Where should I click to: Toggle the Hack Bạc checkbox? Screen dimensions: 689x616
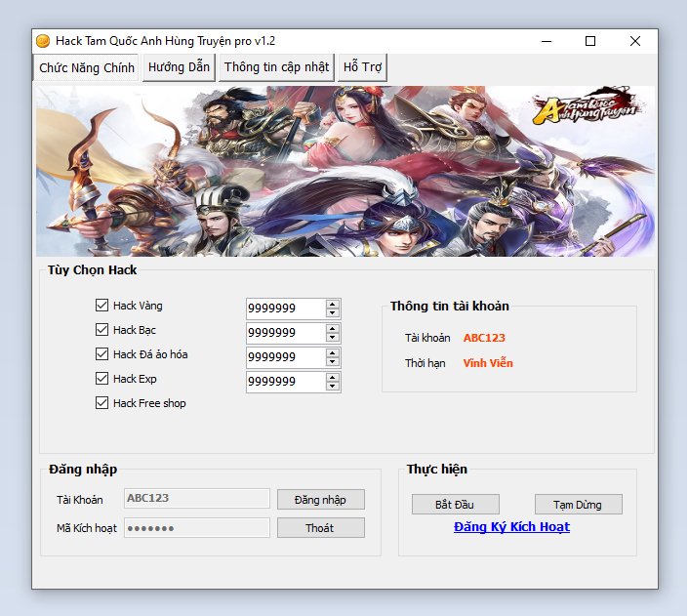tap(102, 330)
